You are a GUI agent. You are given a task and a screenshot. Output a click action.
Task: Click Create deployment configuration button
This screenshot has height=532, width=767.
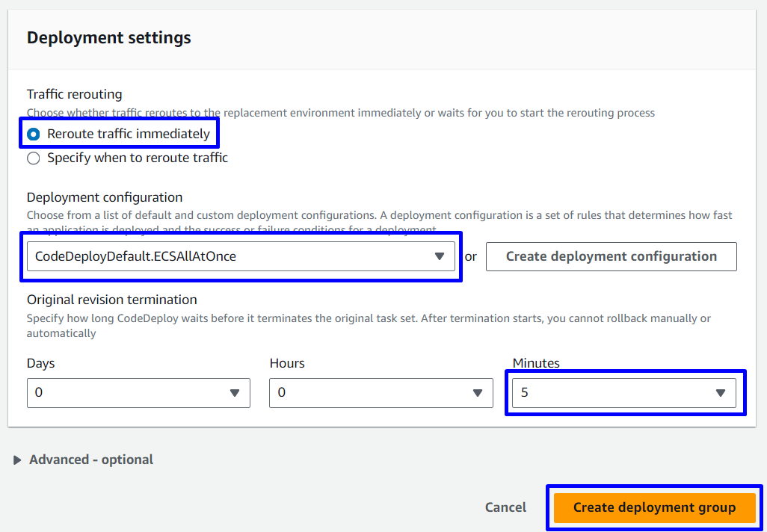pos(611,256)
